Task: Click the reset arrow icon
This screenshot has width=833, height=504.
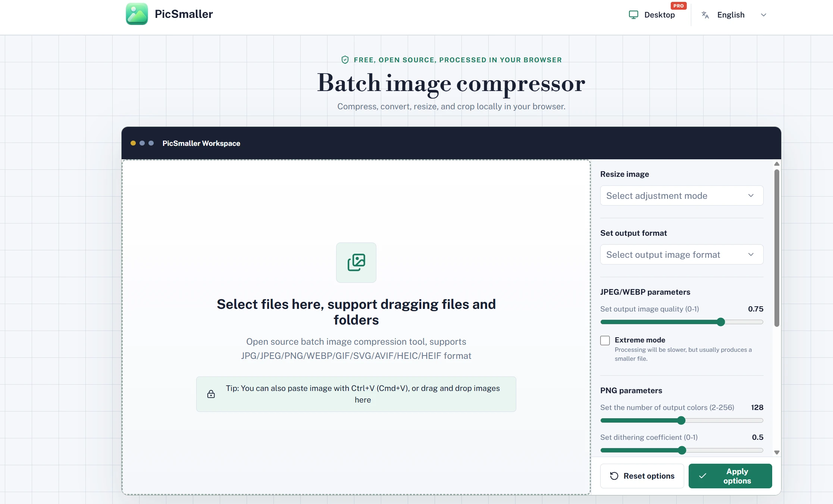Action: pyautogui.click(x=614, y=476)
